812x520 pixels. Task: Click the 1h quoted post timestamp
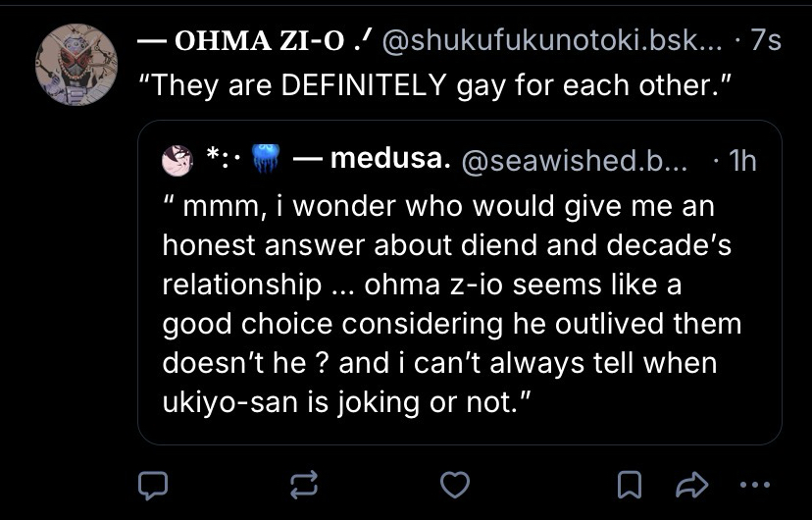(x=737, y=160)
